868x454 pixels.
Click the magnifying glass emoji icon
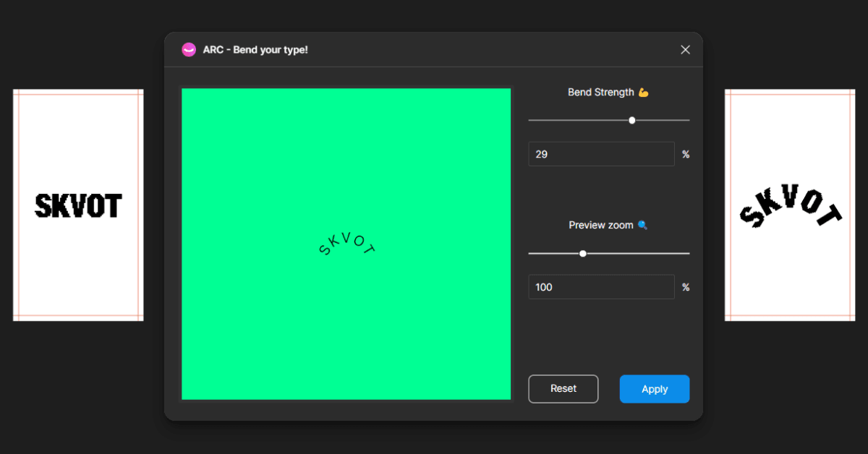click(642, 226)
